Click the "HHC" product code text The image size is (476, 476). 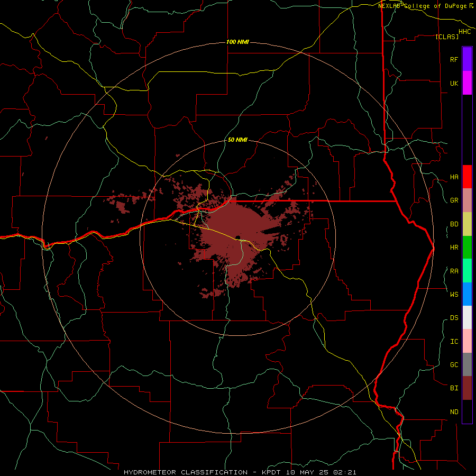click(464, 32)
